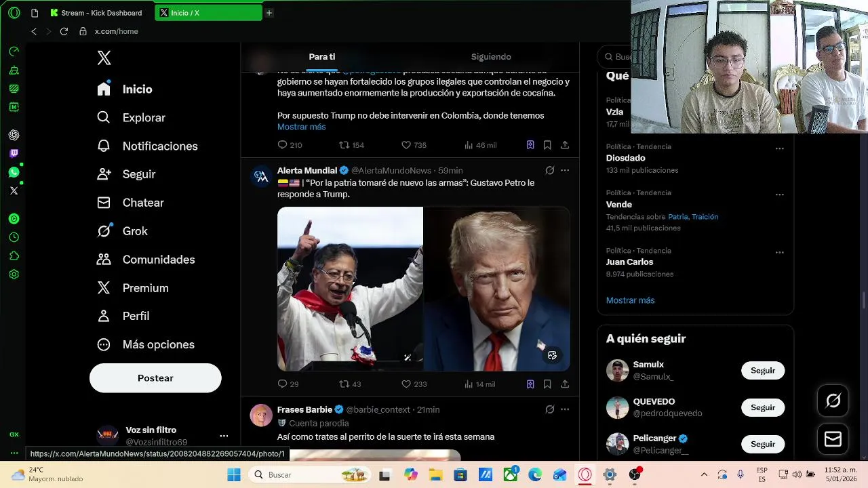This screenshot has height=488, width=868.
Task: Like the Alerta Mundial post (233 likes)
Action: (414, 384)
